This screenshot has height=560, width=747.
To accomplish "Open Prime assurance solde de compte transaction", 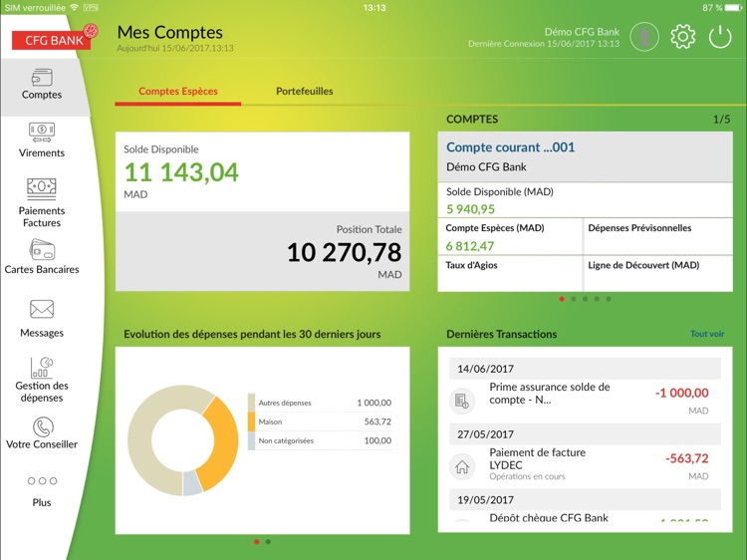I will (585, 400).
